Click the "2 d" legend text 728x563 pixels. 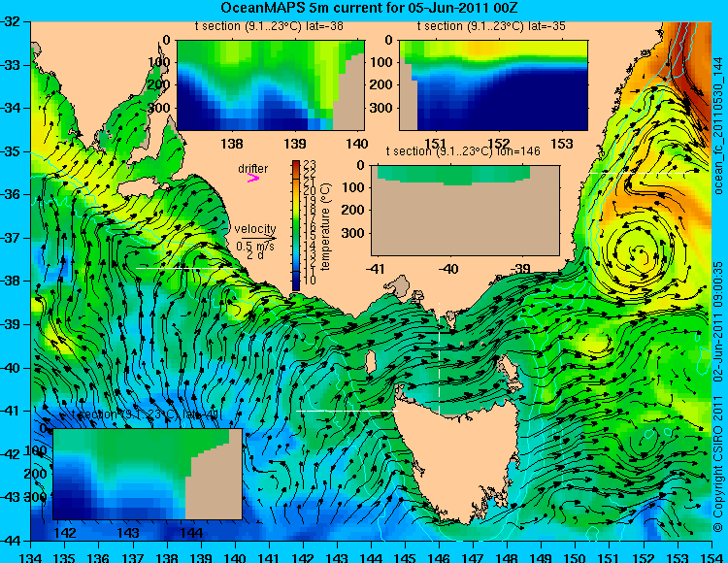(254, 255)
